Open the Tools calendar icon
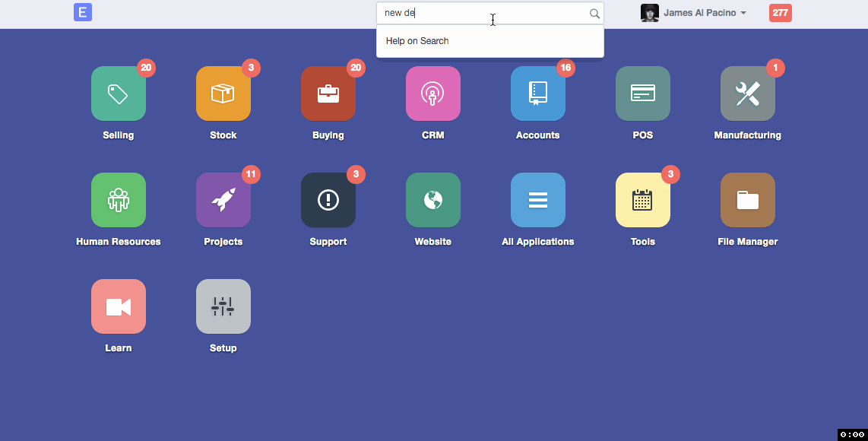Viewport: 868px width, 441px height. (643, 200)
